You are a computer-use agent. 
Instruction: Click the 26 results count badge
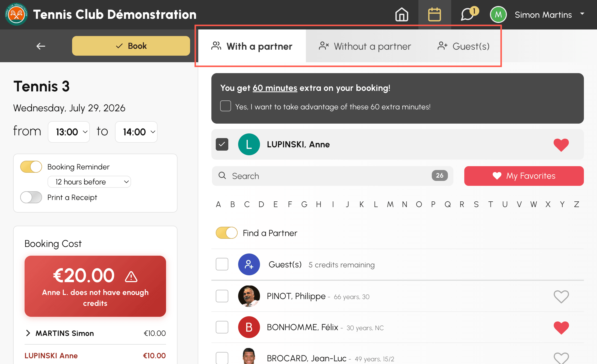coord(440,175)
